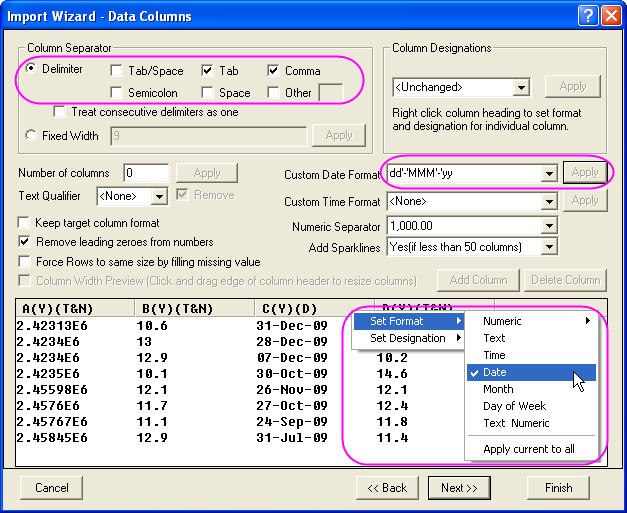Select the Fixed Width radio button

coord(32,135)
